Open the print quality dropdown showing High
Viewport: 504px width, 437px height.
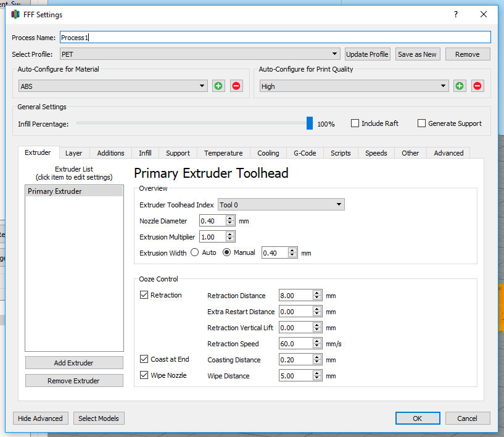(x=354, y=86)
